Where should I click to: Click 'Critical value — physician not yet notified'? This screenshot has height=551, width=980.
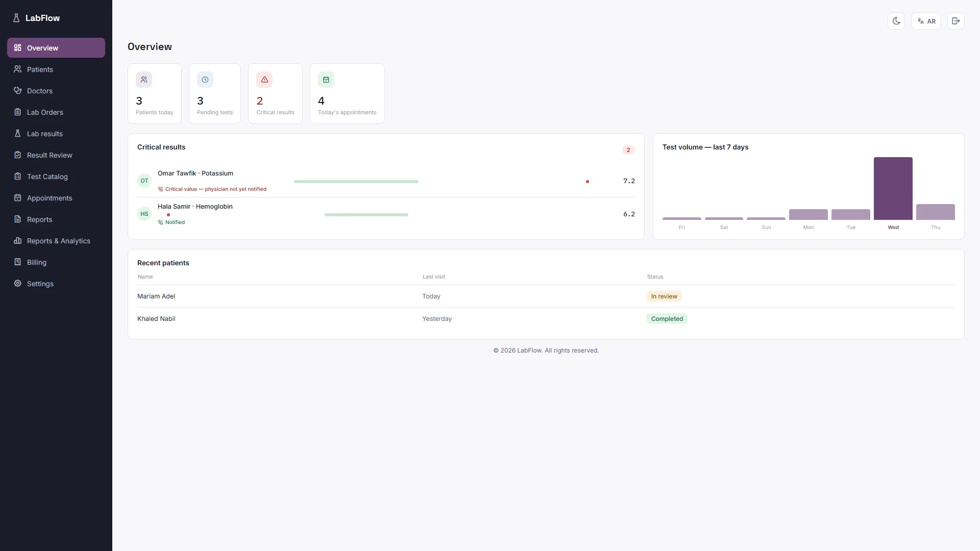click(216, 189)
